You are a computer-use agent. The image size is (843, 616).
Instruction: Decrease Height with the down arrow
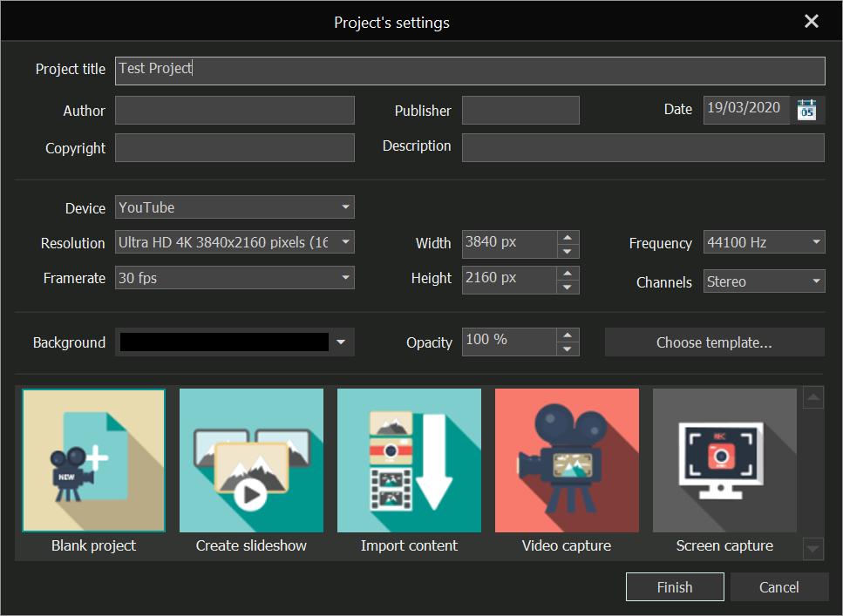(568, 287)
